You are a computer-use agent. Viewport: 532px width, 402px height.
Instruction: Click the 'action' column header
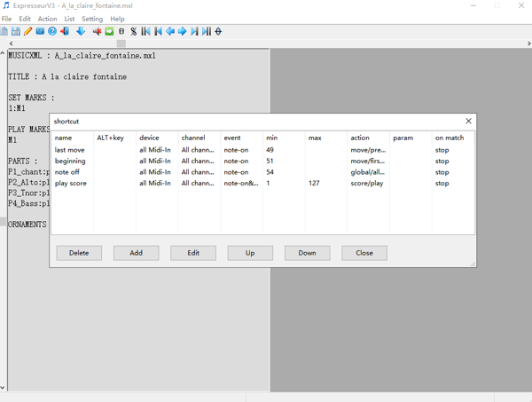tap(360, 138)
